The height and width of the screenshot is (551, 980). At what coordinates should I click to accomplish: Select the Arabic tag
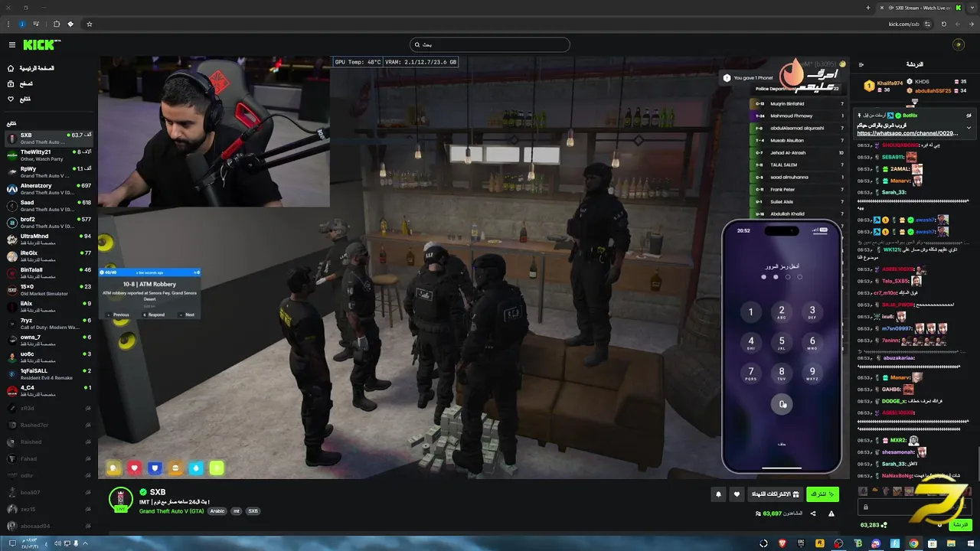[x=217, y=510]
